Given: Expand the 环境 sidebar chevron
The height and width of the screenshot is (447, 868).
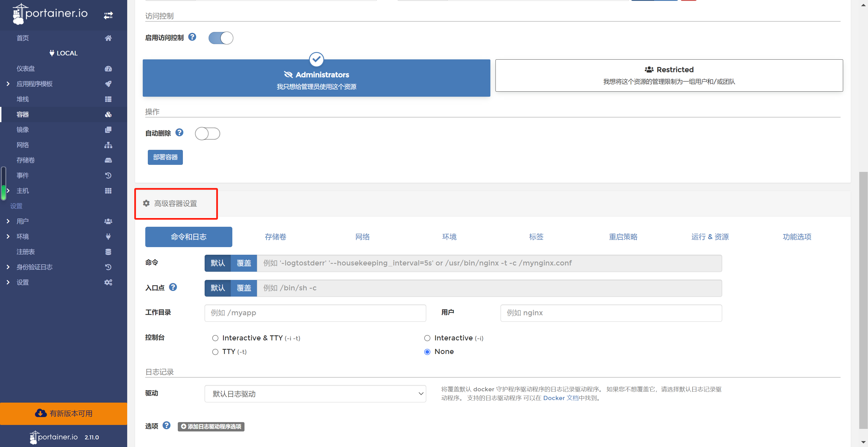Looking at the screenshot, I should (8, 237).
